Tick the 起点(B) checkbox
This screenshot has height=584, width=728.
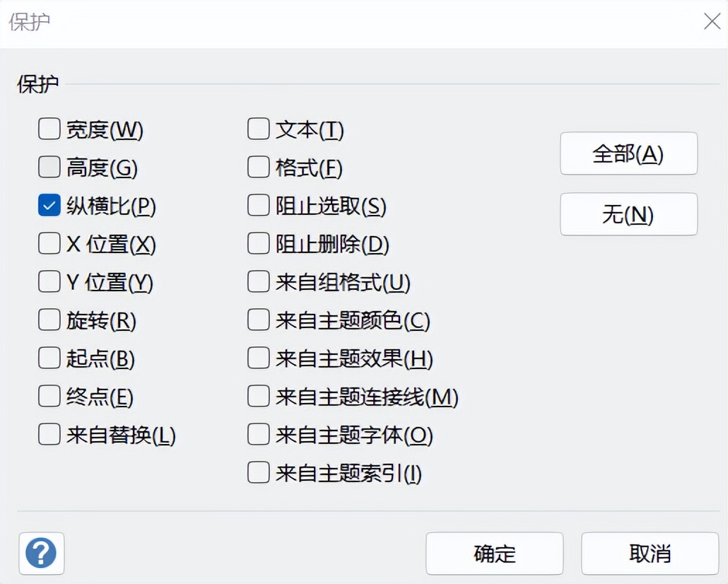tap(49, 358)
